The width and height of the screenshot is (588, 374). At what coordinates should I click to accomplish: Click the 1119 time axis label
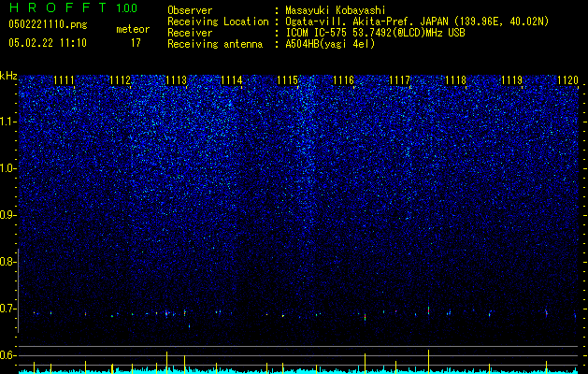click(511, 80)
